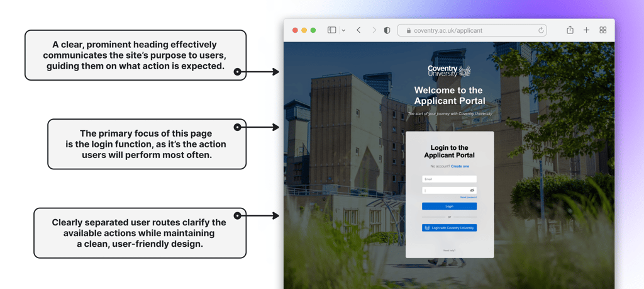This screenshot has height=289, width=644.
Task: Click the yellow minimize window button
Action: click(x=304, y=30)
